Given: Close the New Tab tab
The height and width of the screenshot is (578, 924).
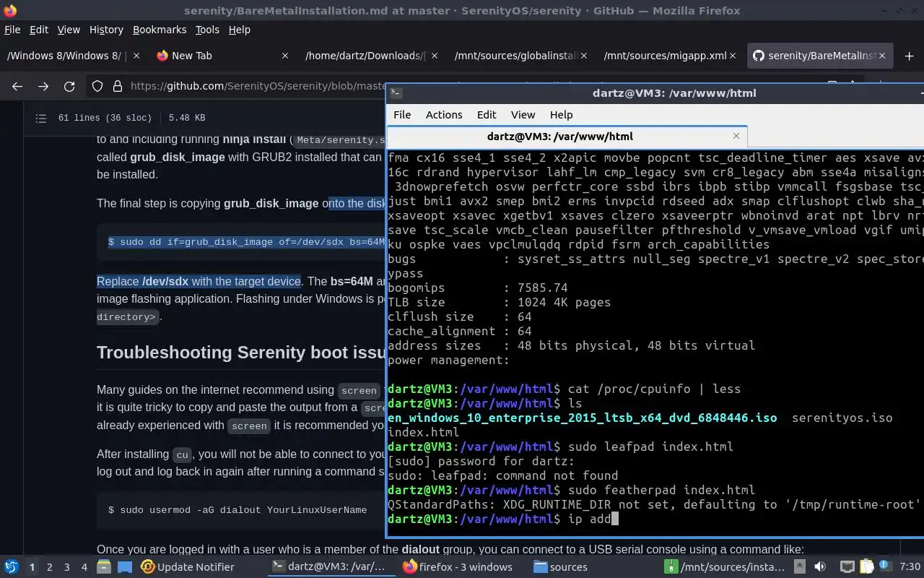Looking at the screenshot, I should (x=284, y=56).
